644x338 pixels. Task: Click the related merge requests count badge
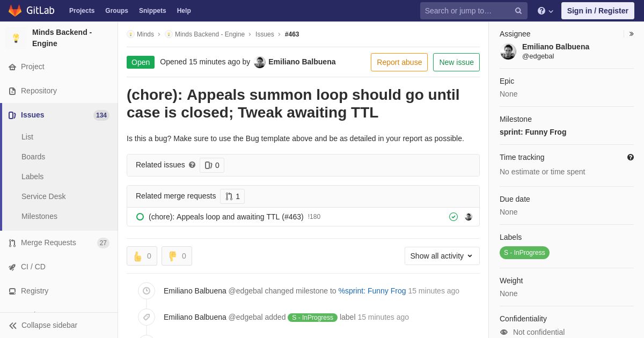(232, 196)
